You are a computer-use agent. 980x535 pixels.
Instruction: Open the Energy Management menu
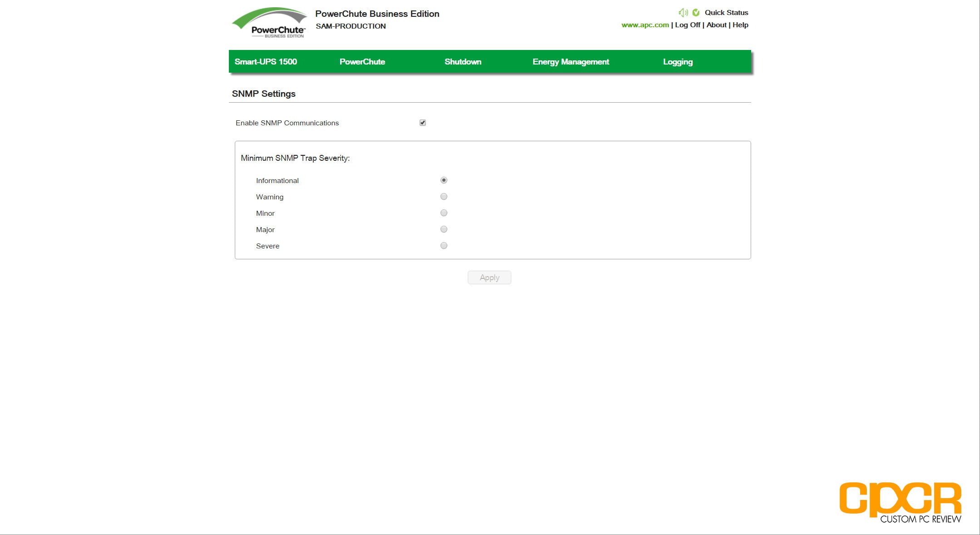(x=570, y=62)
